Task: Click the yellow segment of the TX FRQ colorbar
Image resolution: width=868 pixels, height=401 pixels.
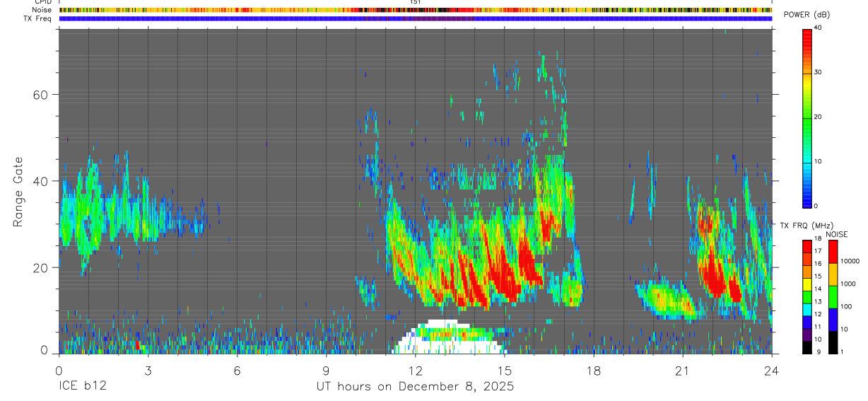Action: (x=807, y=284)
